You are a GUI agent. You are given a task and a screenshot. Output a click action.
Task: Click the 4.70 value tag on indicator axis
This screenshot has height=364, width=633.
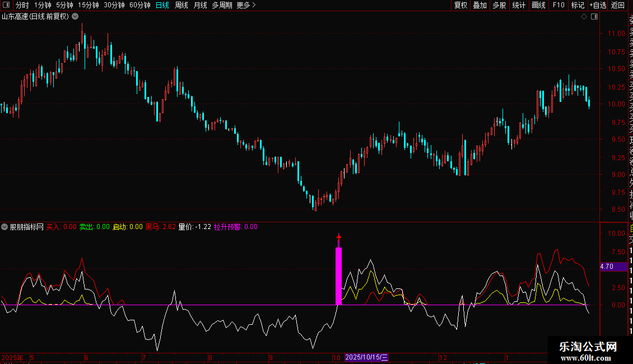pos(613,267)
